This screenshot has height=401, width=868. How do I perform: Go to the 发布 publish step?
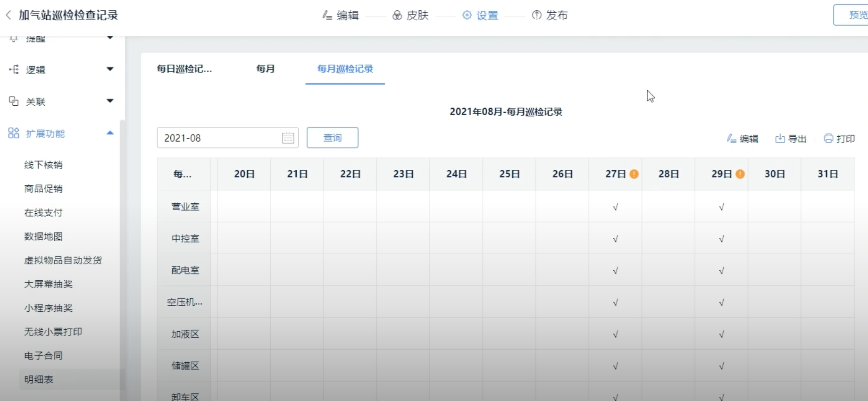[550, 16]
